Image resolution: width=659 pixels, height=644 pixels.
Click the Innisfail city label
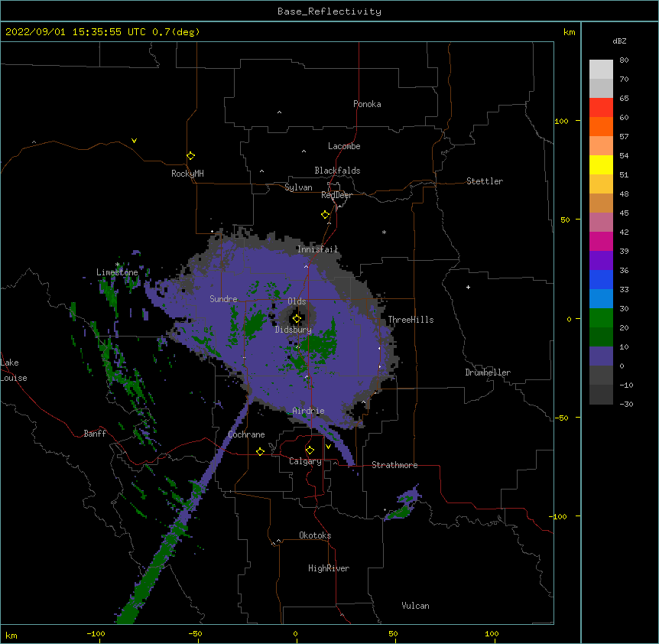point(317,249)
